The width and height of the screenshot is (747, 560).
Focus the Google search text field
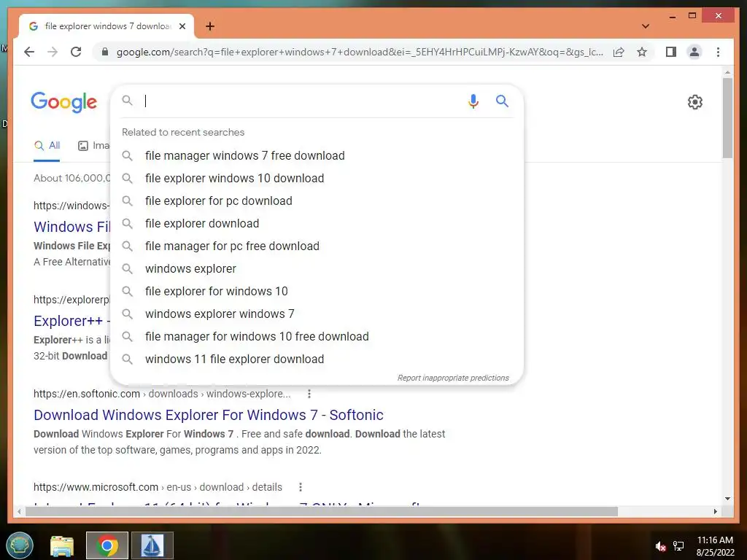tap(303, 101)
